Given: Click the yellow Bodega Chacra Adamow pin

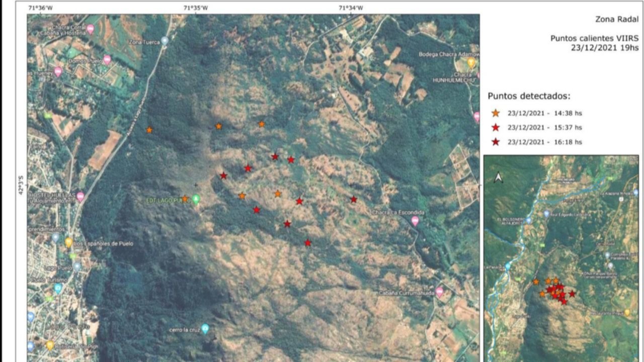Looking at the screenshot, I should (471, 62).
